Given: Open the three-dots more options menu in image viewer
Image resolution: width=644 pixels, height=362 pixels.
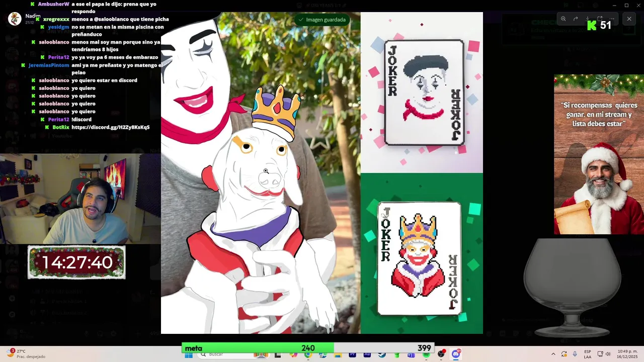Looking at the screenshot, I should pos(612,19).
